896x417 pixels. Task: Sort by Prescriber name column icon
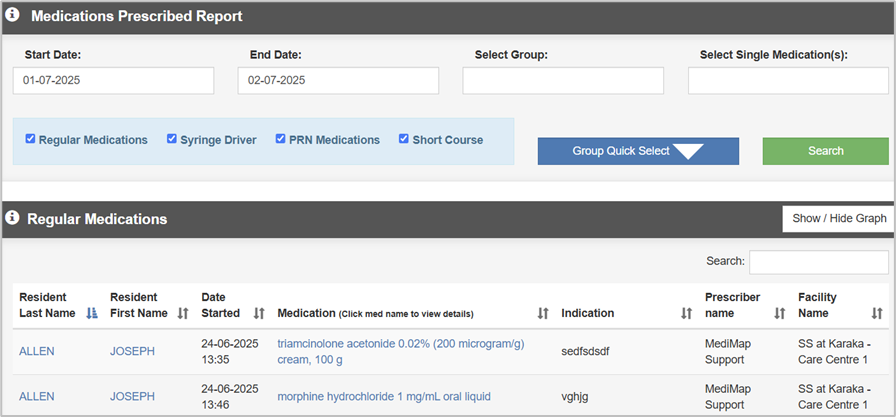pos(780,313)
